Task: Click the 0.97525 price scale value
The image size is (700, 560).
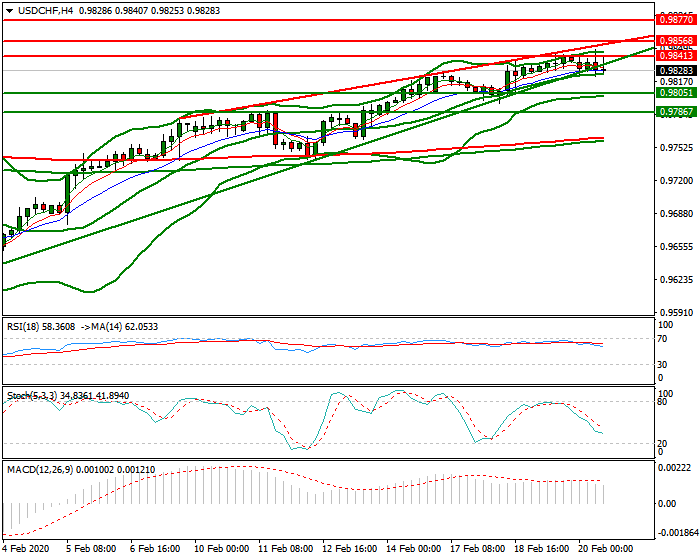Action: tap(676, 148)
